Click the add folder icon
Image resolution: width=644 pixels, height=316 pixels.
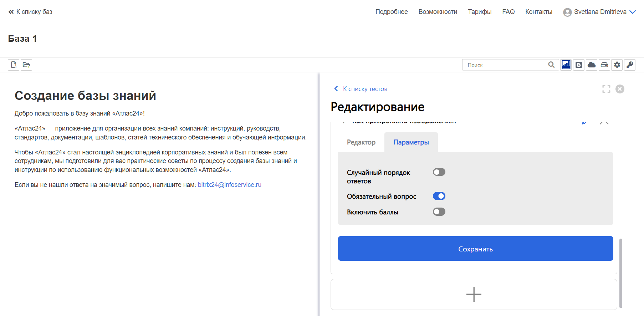(26, 65)
